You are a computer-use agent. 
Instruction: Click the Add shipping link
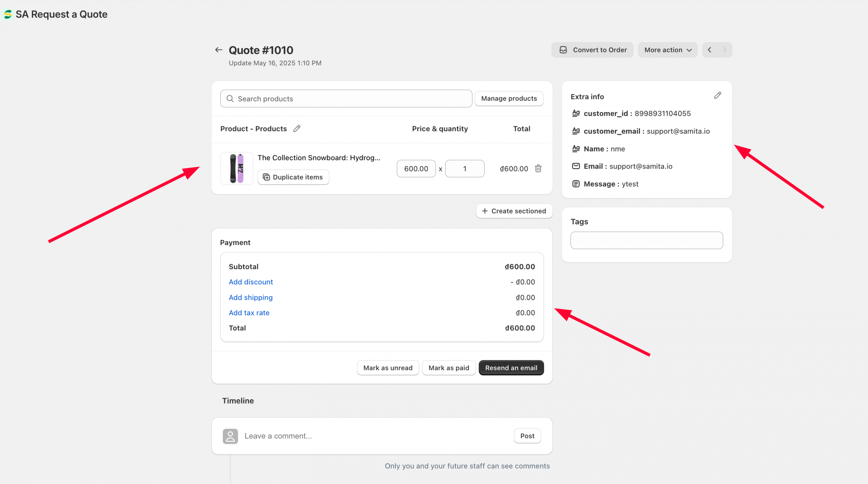[x=251, y=297]
